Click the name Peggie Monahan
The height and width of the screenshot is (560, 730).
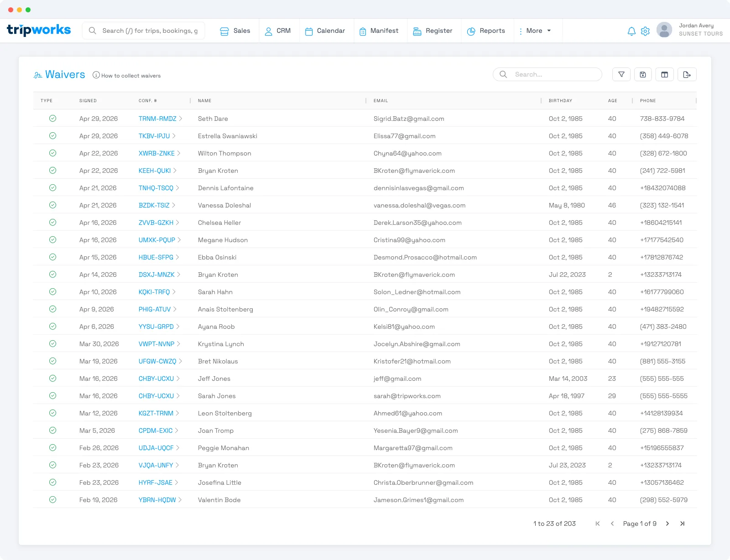(x=224, y=448)
